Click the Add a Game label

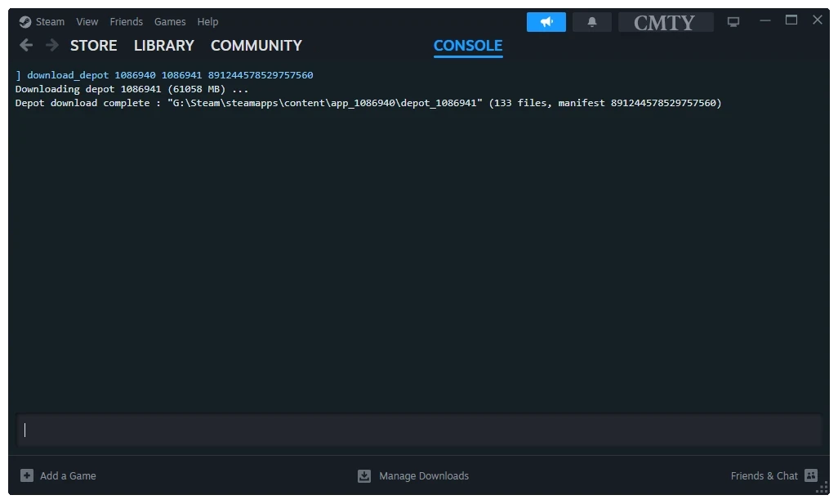[x=68, y=475]
